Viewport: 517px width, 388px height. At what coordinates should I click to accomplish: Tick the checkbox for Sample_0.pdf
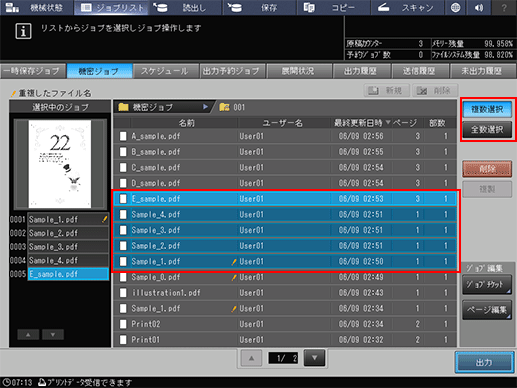[x=123, y=277]
